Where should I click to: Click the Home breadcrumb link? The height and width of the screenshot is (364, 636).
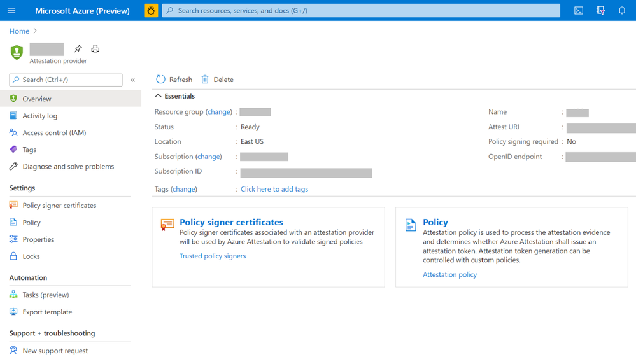20,31
